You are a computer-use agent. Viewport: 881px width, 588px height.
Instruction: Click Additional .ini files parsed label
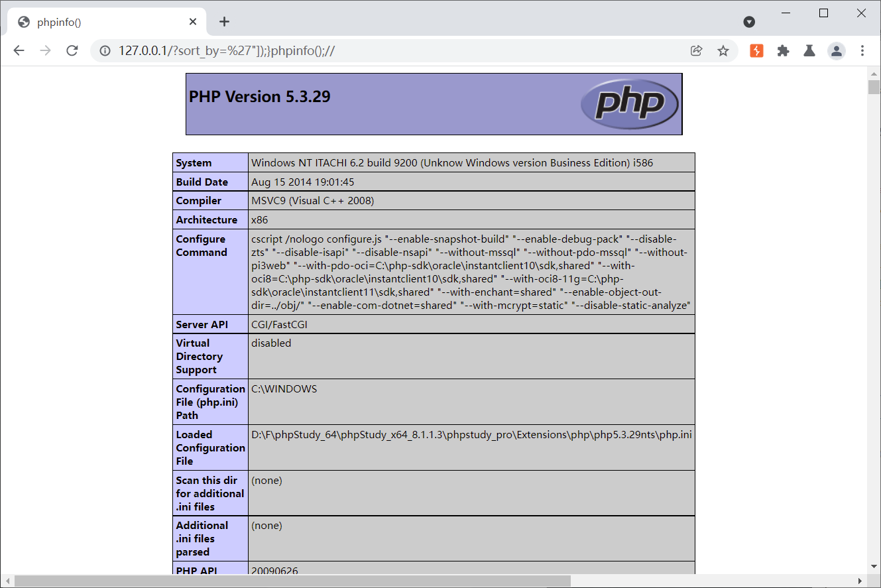coord(202,538)
